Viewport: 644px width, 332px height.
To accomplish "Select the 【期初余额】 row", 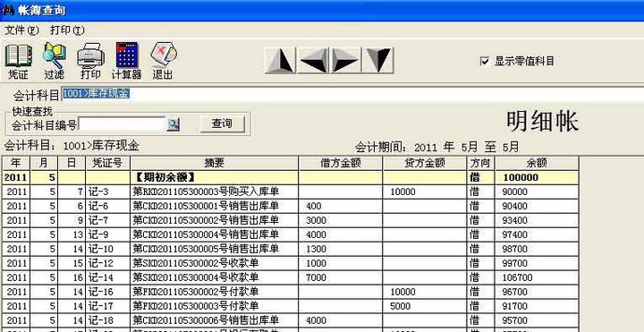I will 291,177.
